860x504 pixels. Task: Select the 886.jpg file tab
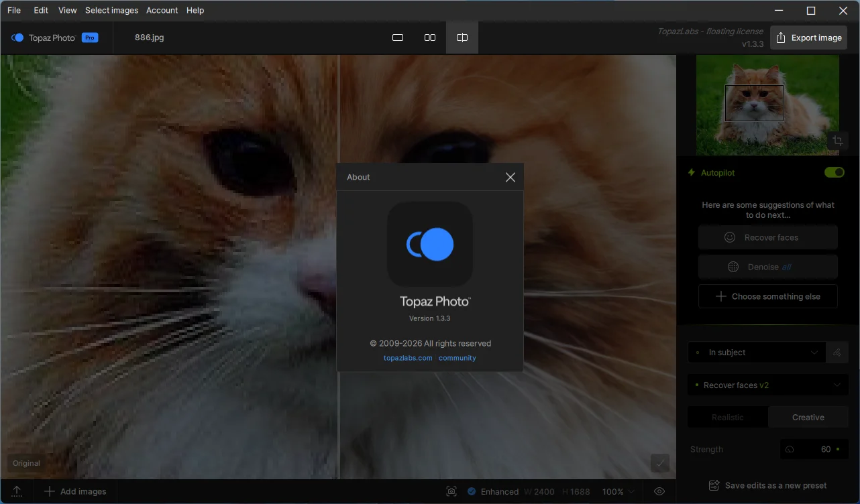pyautogui.click(x=149, y=38)
